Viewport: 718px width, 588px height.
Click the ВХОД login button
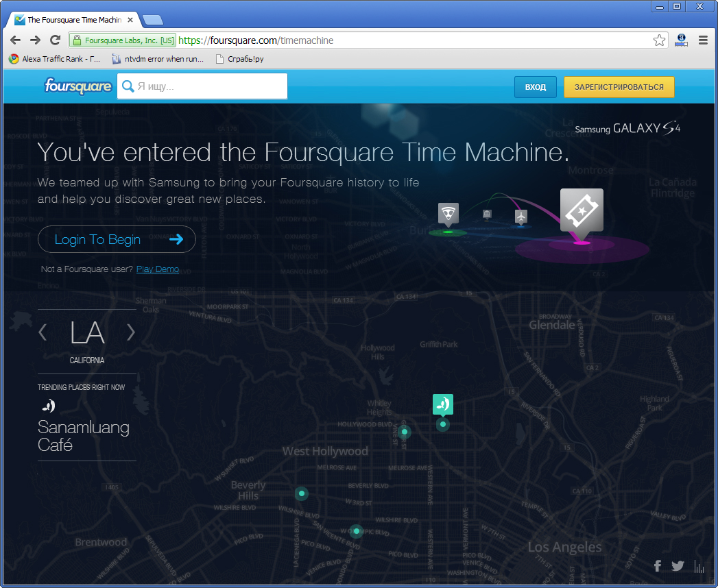(x=536, y=87)
